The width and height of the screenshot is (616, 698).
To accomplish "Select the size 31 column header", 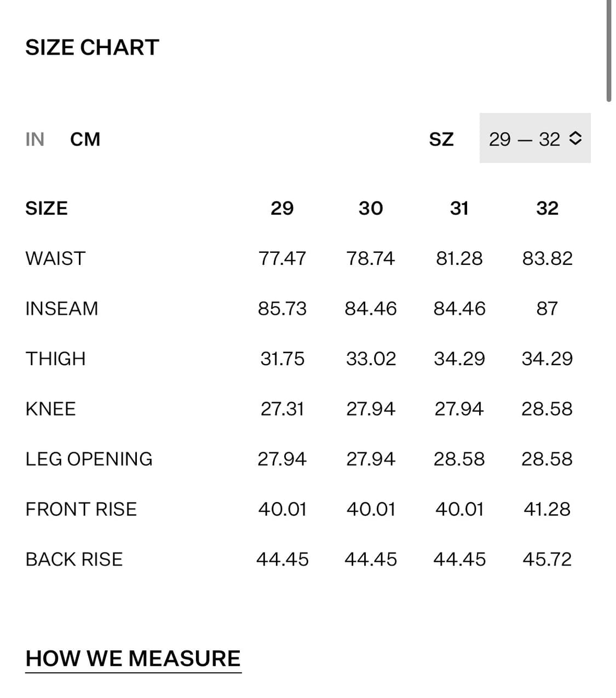I will tap(459, 208).
